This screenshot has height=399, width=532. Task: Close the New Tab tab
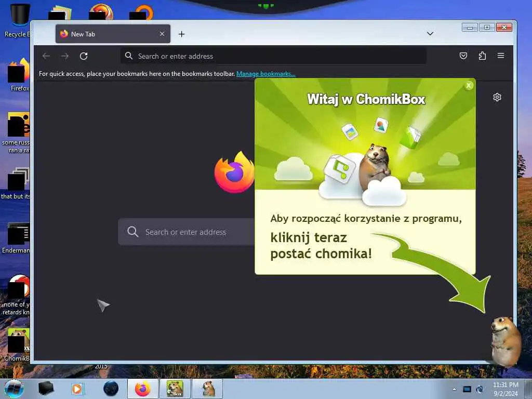162,34
